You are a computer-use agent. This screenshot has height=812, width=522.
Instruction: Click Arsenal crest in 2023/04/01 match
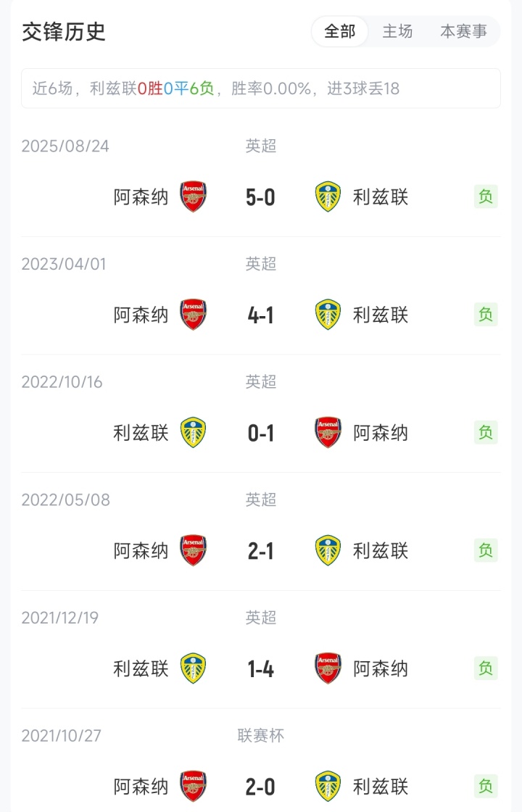click(194, 315)
